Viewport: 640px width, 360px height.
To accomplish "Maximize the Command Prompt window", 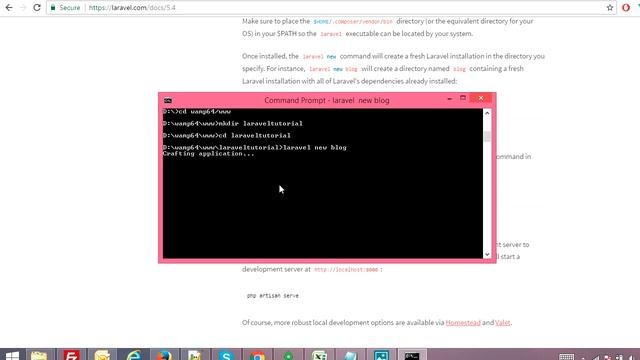I will [x=463, y=98].
